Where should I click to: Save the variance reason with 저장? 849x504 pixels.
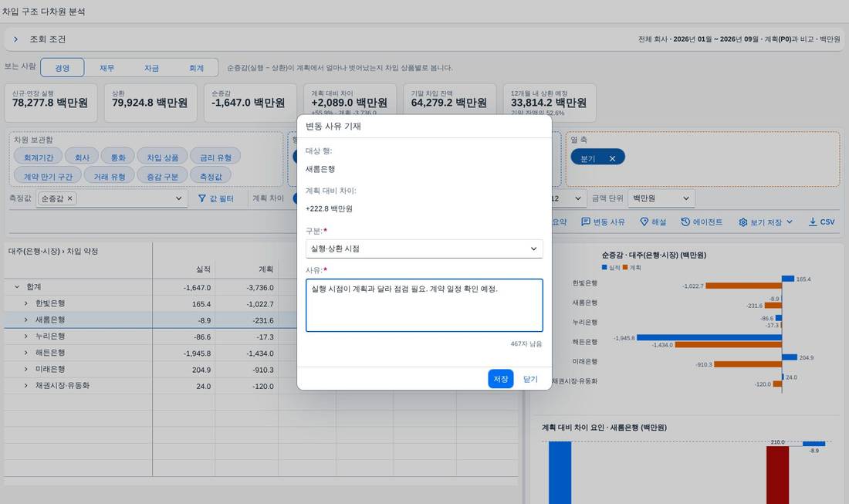[500, 379]
